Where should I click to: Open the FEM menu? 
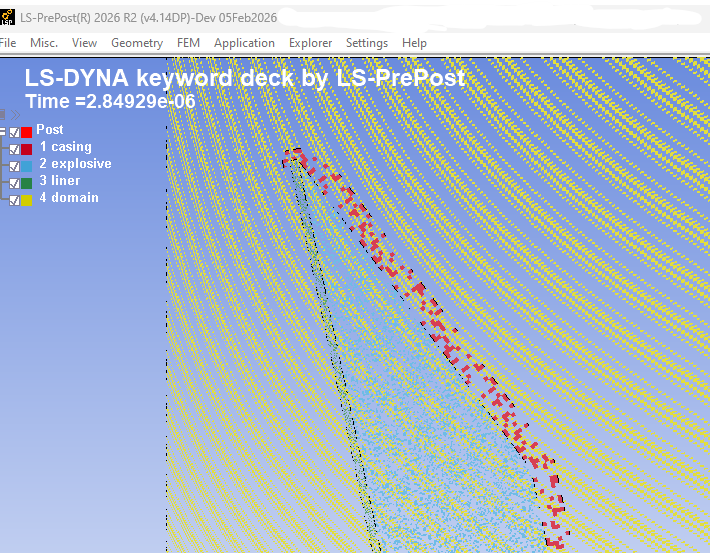(188, 43)
